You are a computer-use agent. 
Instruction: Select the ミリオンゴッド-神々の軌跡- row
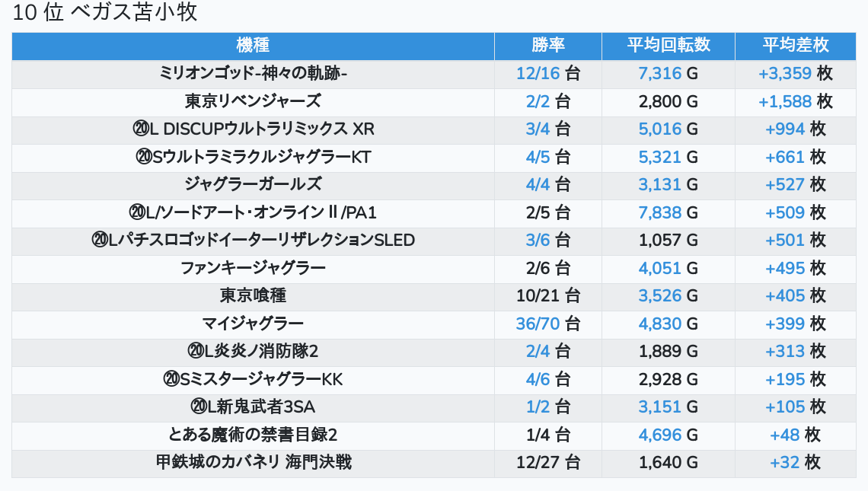click(434, 74)
